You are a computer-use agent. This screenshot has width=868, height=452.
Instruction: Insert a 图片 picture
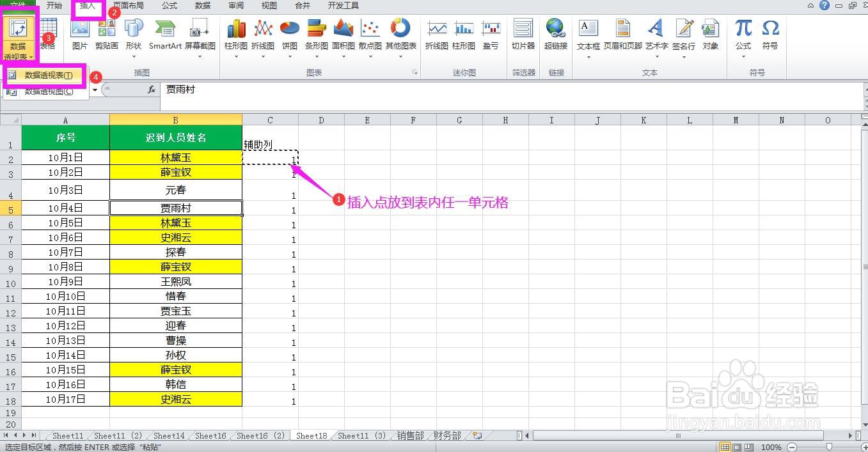tap(80, 34)
